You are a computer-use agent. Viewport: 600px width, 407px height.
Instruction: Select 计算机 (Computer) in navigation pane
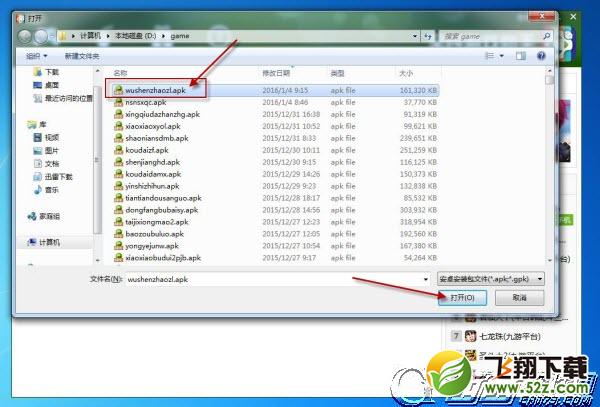(49, 242)
